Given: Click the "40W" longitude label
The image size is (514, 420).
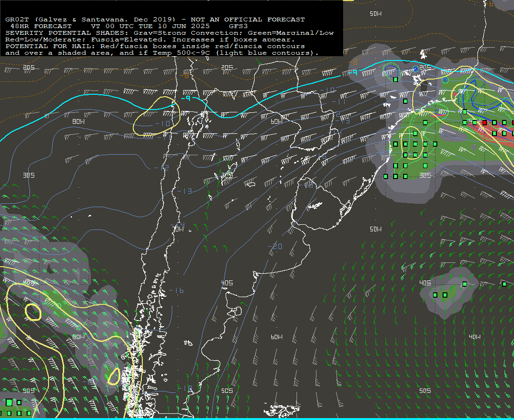Looking at the screenshot, I should tap(474, 337).
